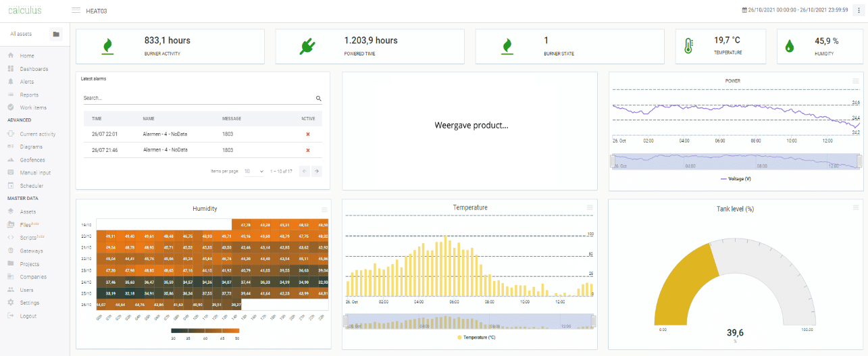
Task: Open the Power chart context menu icon
Action: [x=856, y=81]
